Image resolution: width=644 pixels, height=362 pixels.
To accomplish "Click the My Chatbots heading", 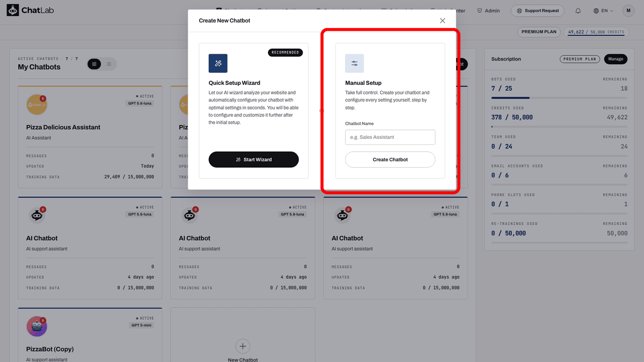I will pyautogui.click(x=39, y=67).
